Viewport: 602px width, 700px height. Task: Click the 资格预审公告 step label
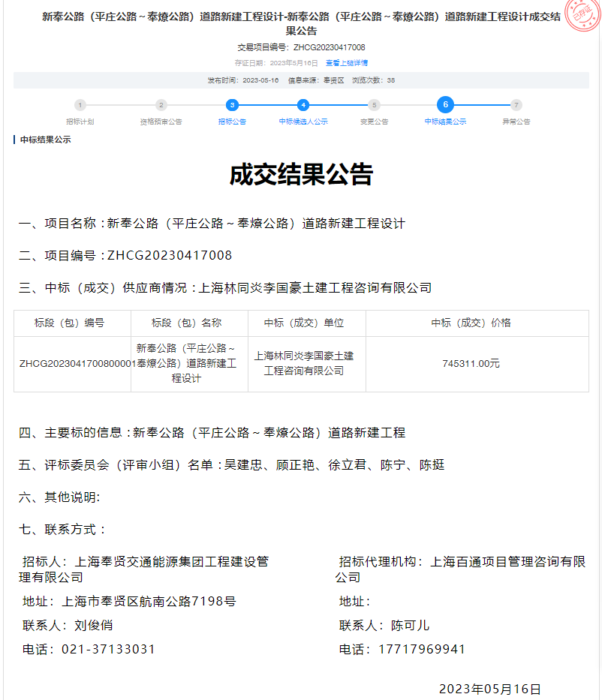click(x=161, y=122)
